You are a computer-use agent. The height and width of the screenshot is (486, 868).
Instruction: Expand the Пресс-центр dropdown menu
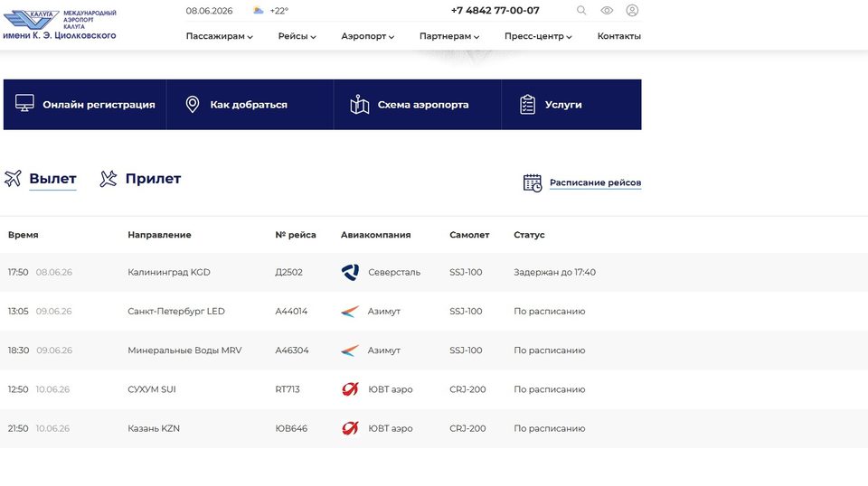click(538, 36)
